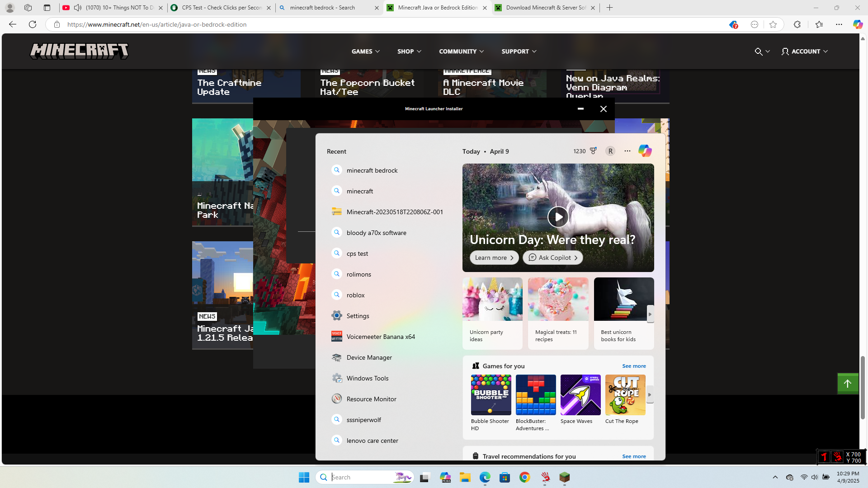
Task: Launch Google Chrome from the taskbar
Action: 525,477
